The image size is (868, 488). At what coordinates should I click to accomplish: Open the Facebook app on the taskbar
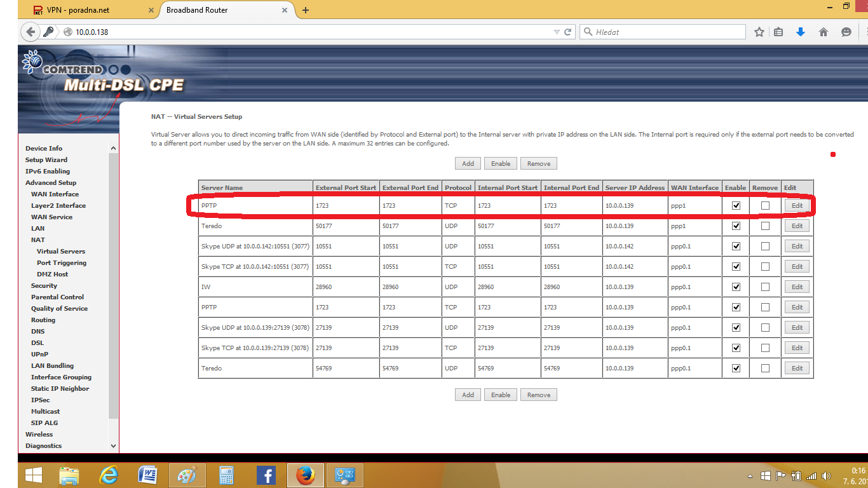tap(266, 475)
